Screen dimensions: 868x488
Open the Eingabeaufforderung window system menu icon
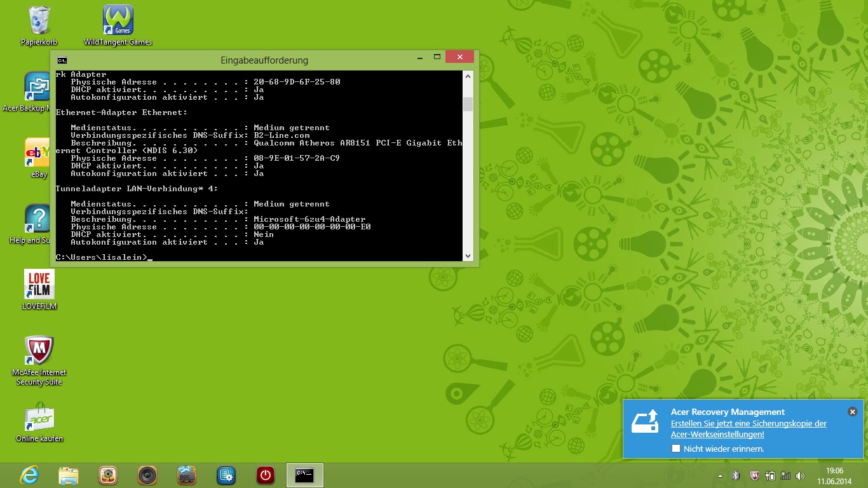tap(62, 60)
